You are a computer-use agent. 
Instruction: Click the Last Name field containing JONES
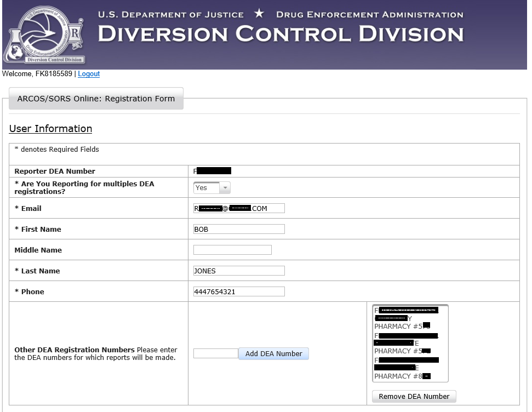[x=239, y=271]
